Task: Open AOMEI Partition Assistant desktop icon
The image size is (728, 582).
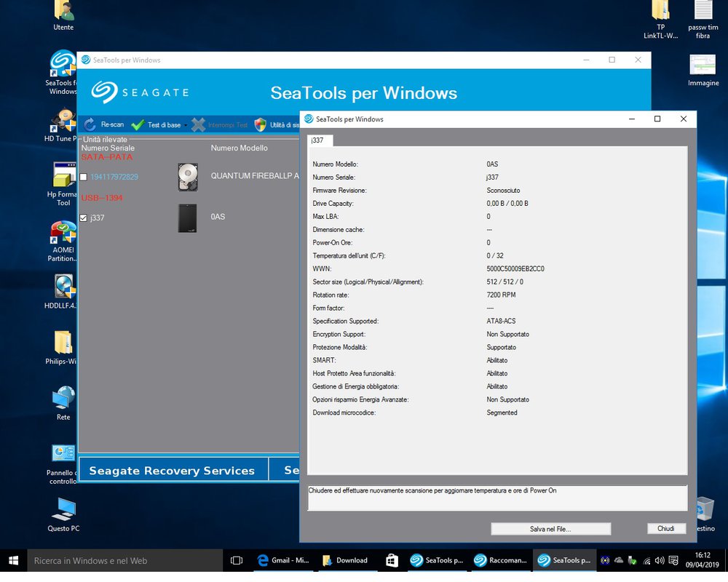Action: click(63, 234)
